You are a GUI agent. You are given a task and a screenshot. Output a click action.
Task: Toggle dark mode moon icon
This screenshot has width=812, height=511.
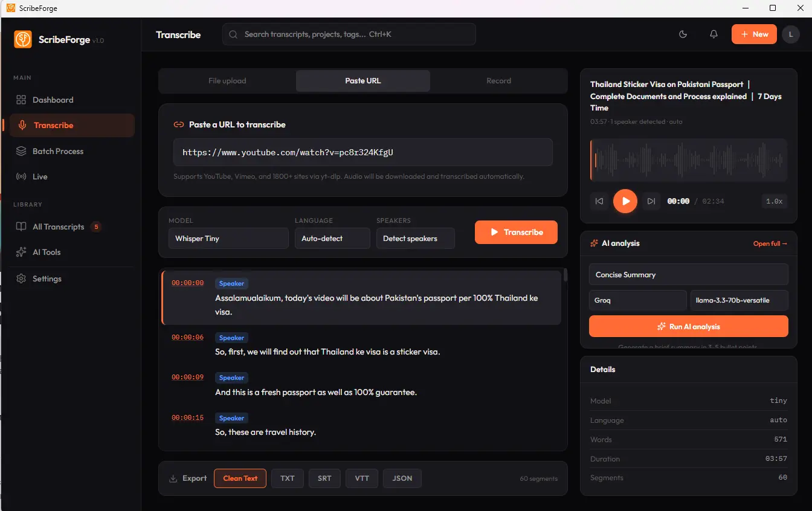click(683, 34)
